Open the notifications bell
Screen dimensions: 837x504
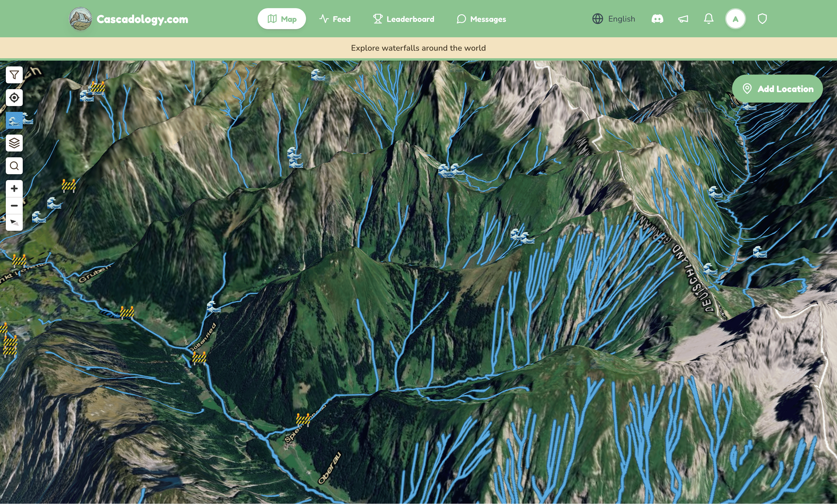pyautogui.click(x=708, y=19)
